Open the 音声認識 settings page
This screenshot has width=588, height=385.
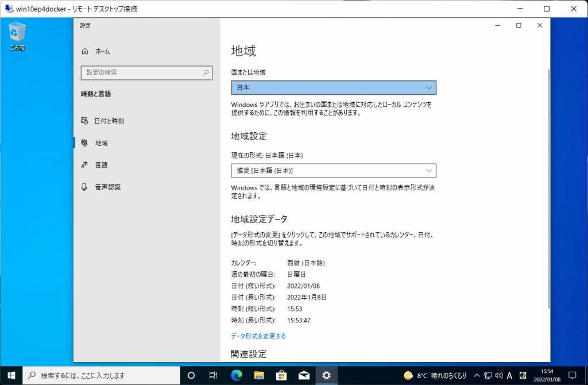[x=101, y=187]
